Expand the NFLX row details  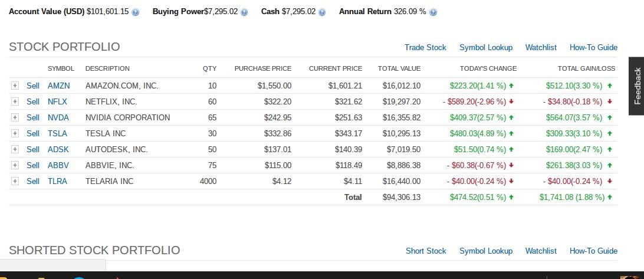click(15, 101)
